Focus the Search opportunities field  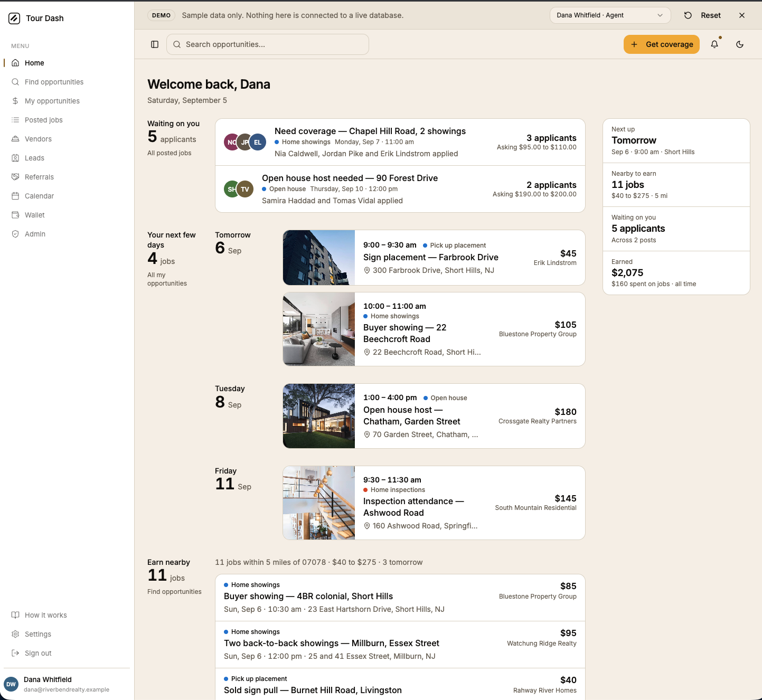point(268,44)
